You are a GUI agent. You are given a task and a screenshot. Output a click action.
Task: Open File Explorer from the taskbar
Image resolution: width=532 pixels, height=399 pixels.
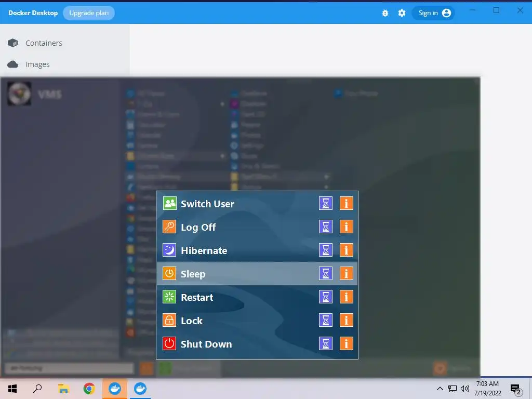tap(63, 389)
